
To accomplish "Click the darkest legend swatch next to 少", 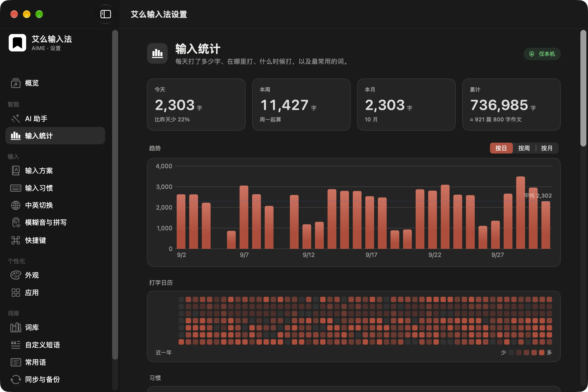I will pyautogui.click(x=511, y=353).
